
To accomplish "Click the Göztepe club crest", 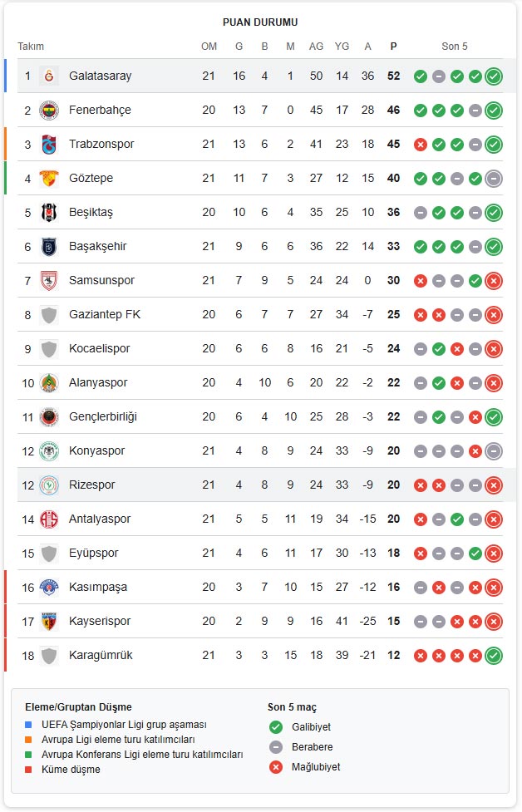I will [51, 178].
